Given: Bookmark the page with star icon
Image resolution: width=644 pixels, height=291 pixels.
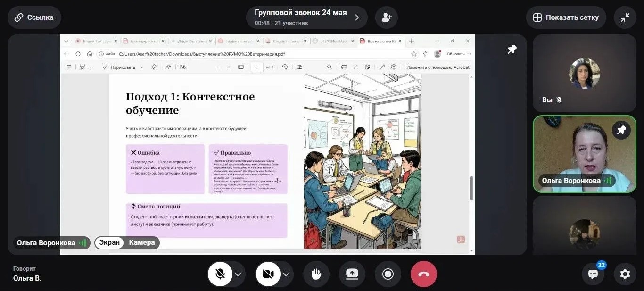Looking at the screenshot, I should 414,54.
